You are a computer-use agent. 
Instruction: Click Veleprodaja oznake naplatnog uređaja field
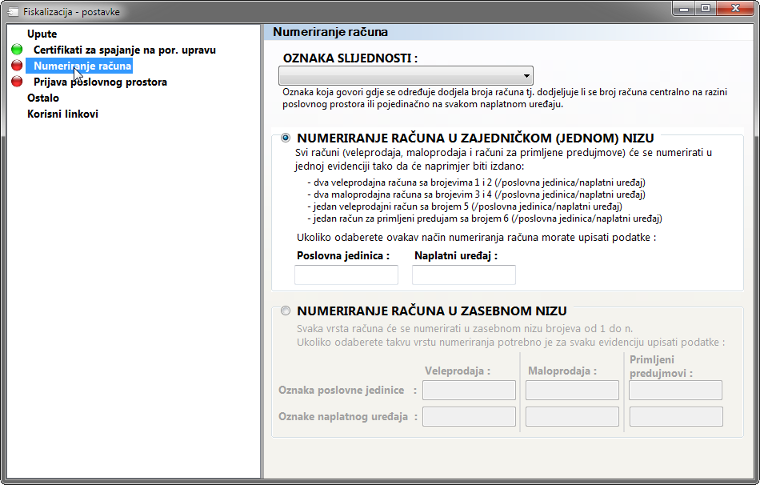pyautogui.click(x=469, y=417)
